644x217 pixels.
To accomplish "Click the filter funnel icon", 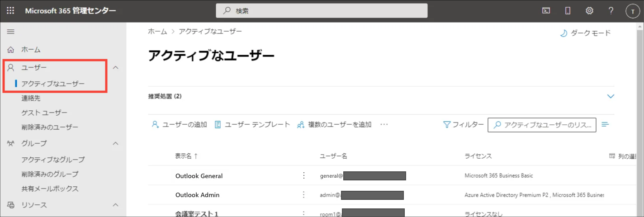I will [447, 124].
